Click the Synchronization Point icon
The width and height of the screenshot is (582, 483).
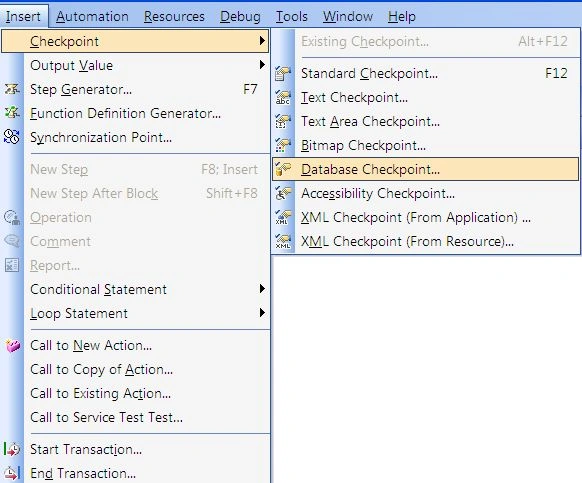(x=12, y=137)
